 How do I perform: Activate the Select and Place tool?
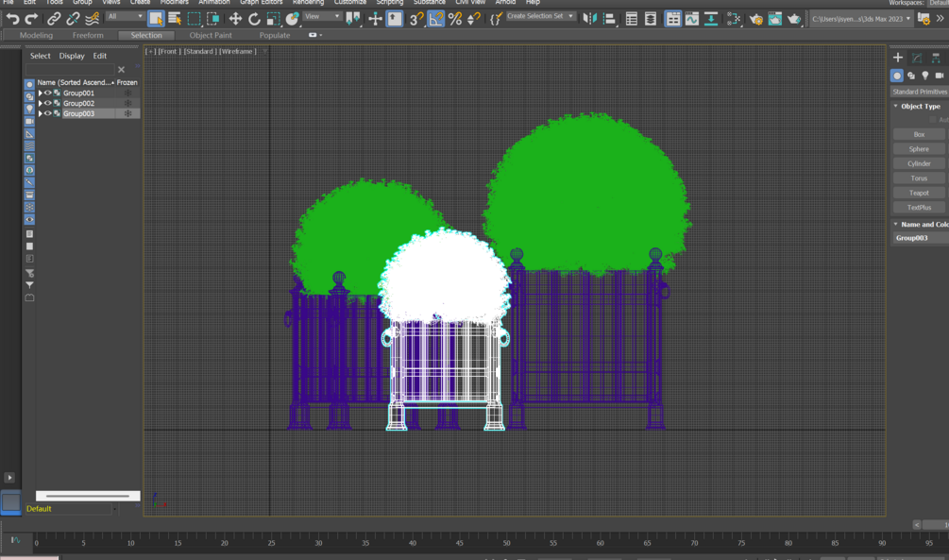tap(293, 19)
